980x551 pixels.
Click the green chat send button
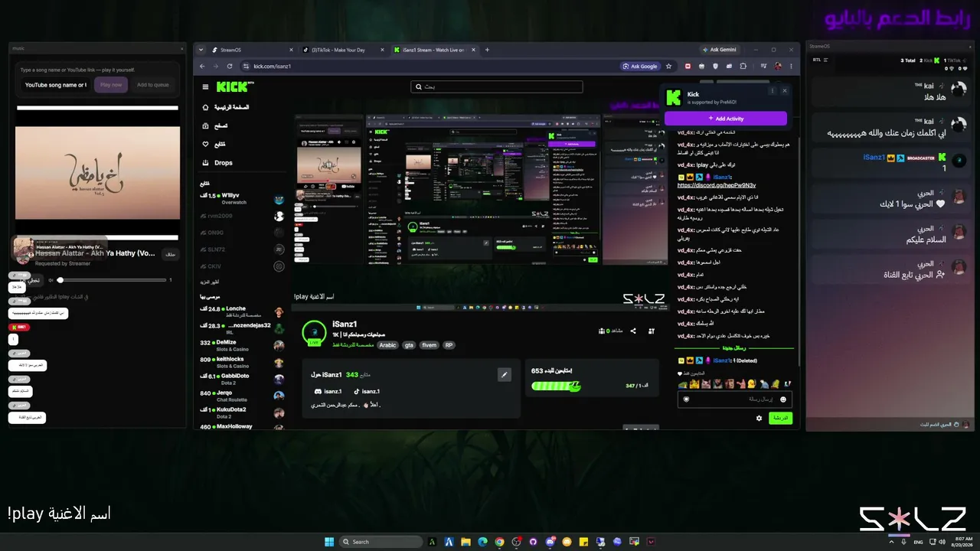point(780,418)
